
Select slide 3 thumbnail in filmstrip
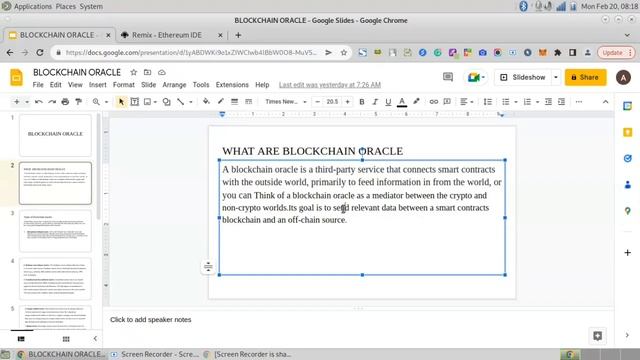(x=55, y=231)
